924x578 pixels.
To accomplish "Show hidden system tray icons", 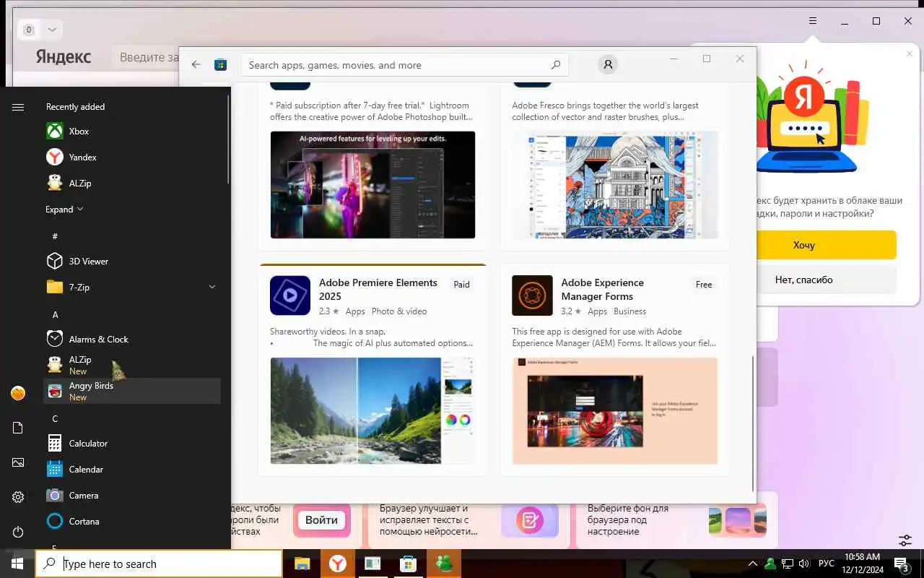I will click(752, 564).
